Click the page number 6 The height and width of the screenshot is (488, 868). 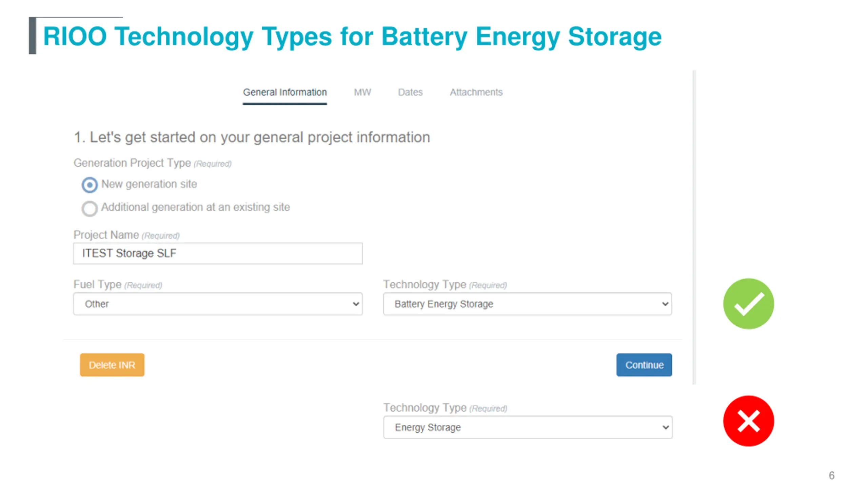[x=831, y=475]
